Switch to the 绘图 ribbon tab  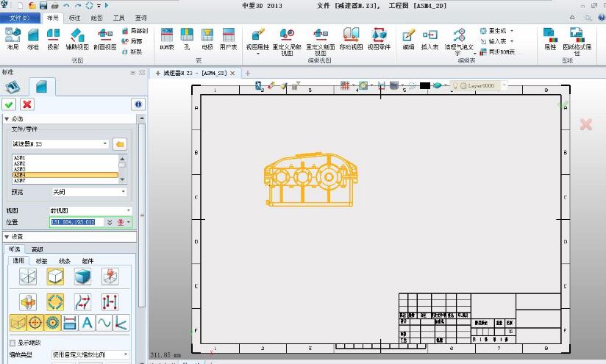point(96,18)
